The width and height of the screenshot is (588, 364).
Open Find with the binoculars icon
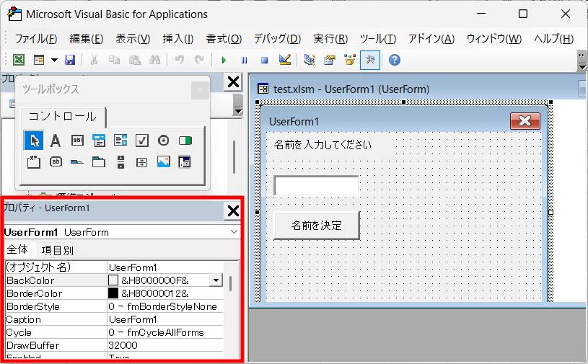tap(154, 60)
